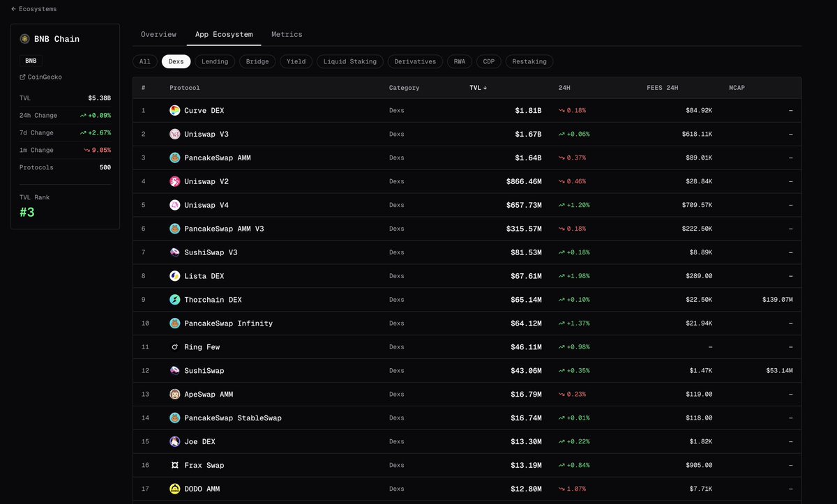Click the Uniswap V3 protocol logo
837x504 pixels.
point(175,134)
